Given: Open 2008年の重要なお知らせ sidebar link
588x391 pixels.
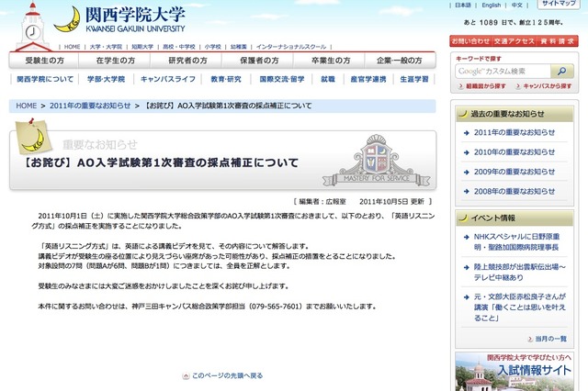Looking at the screenshot, I should (x=514, y=192).
